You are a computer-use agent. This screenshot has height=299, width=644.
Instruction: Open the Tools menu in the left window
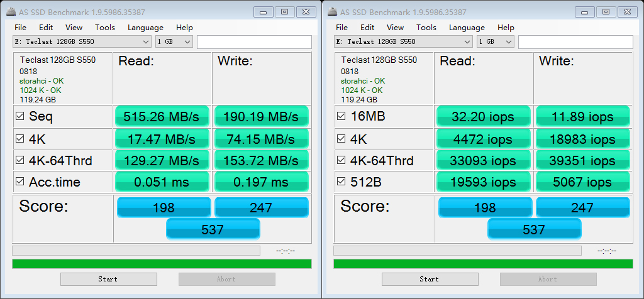coord(105,27)
